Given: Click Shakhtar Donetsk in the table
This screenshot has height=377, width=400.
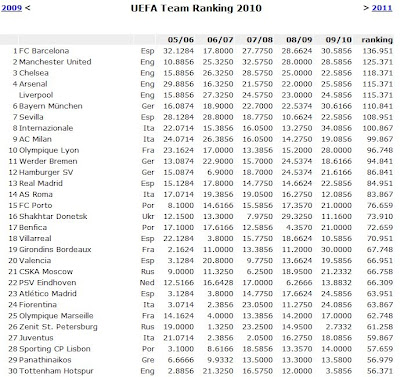Looking at the screenshot, I should click(x=53, y=216).
